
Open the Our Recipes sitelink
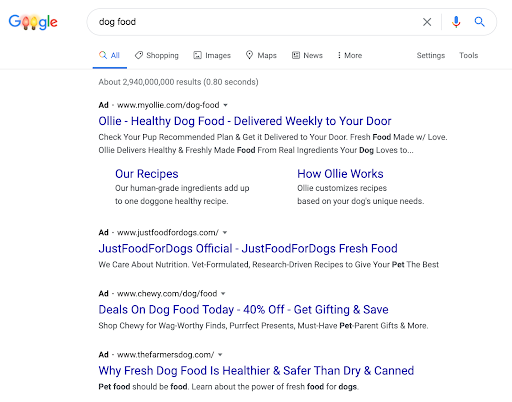pos(147,174)
